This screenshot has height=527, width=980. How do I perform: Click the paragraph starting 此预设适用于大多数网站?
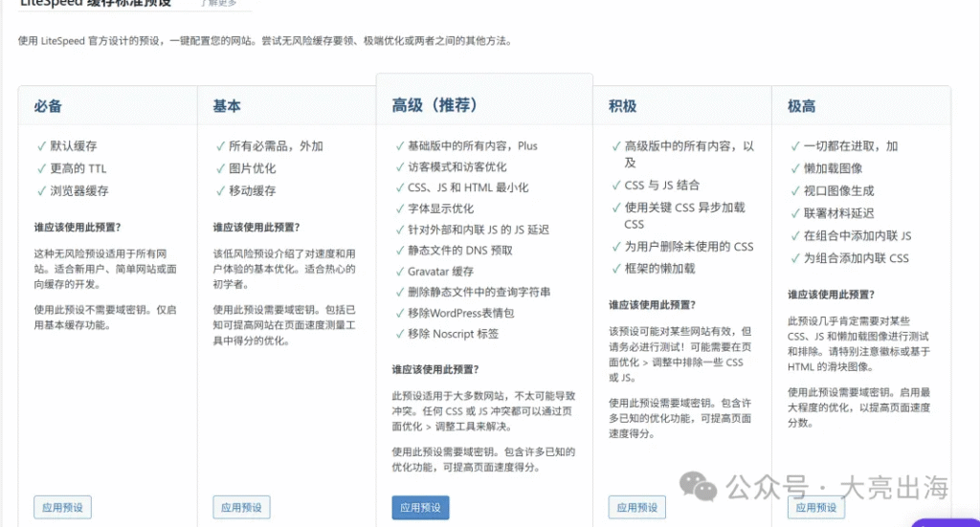coord(483,411)
